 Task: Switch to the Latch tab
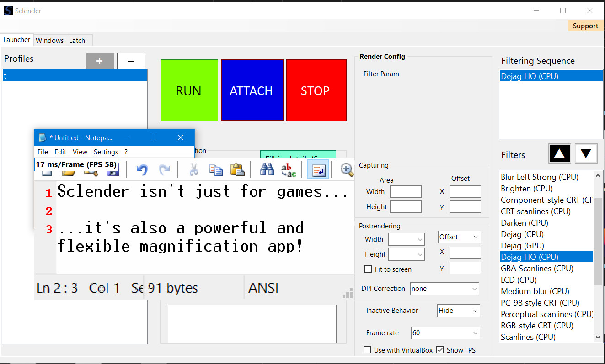coord(77,40)
